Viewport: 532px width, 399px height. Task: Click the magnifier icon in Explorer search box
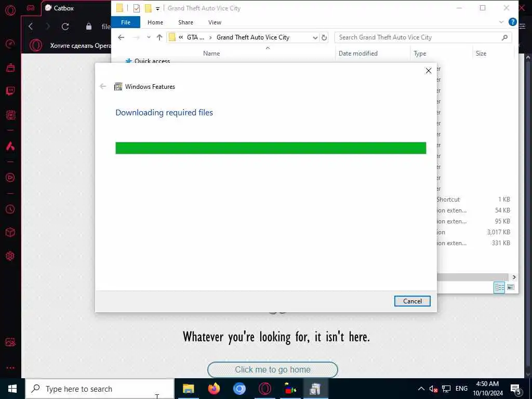tap(504, 37)
